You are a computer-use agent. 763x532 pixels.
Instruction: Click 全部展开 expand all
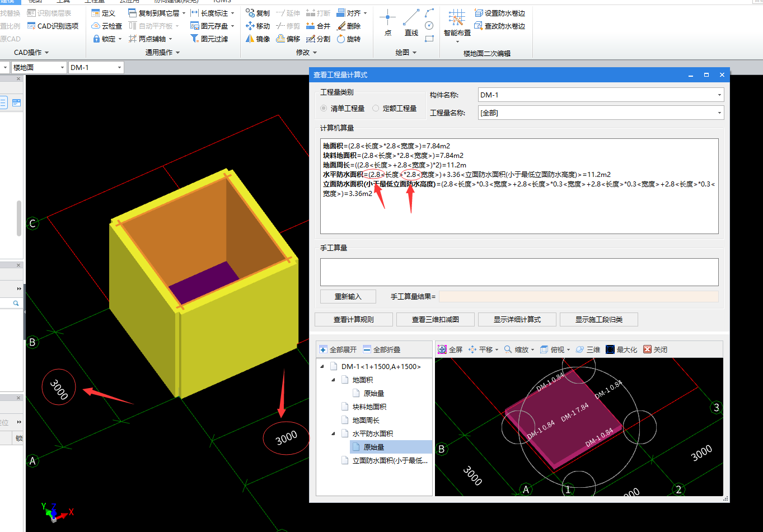click(338, 349)
